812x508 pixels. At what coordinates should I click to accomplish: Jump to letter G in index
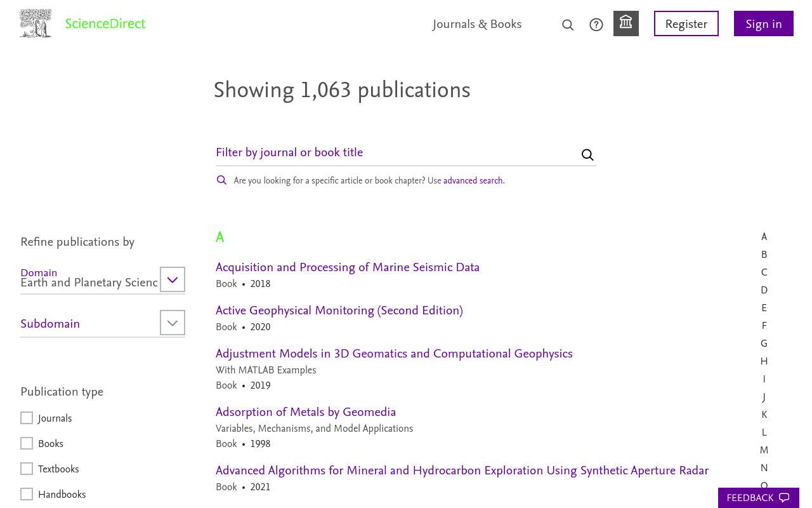[x=764, y=344]
